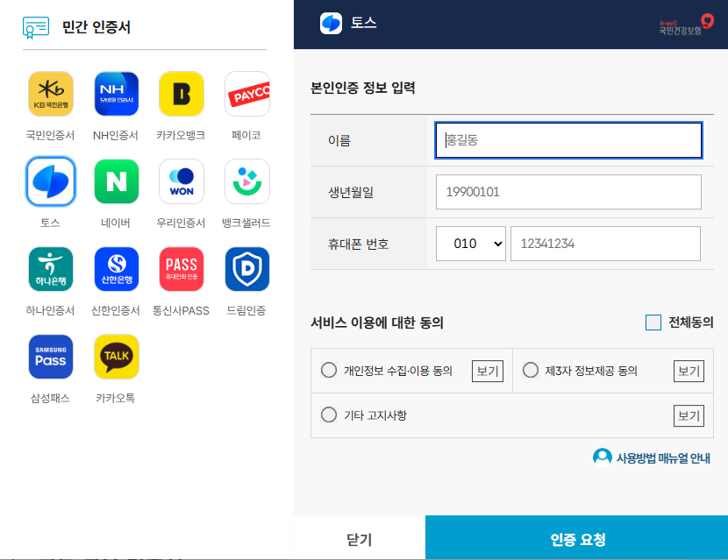Select the KB 국민인증서 icon
The height and width of the screenshot is (560, 728).
(x=51, y=94)
